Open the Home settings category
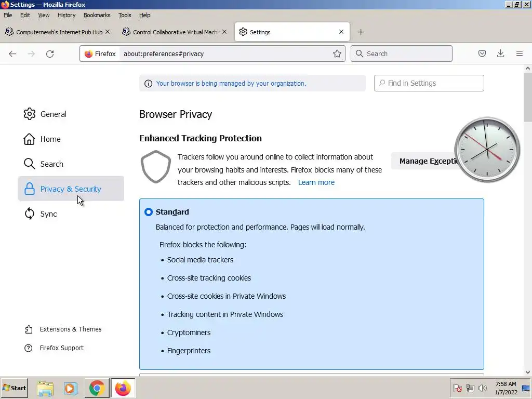Viewport: 532px width, 399px height. [x=71, y=139]
